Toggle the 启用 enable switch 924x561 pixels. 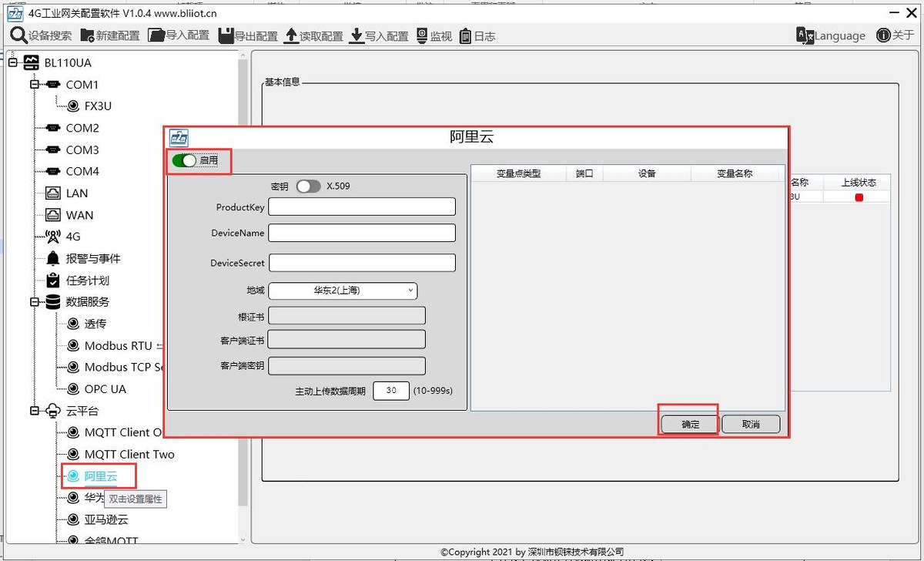point(184,160)
